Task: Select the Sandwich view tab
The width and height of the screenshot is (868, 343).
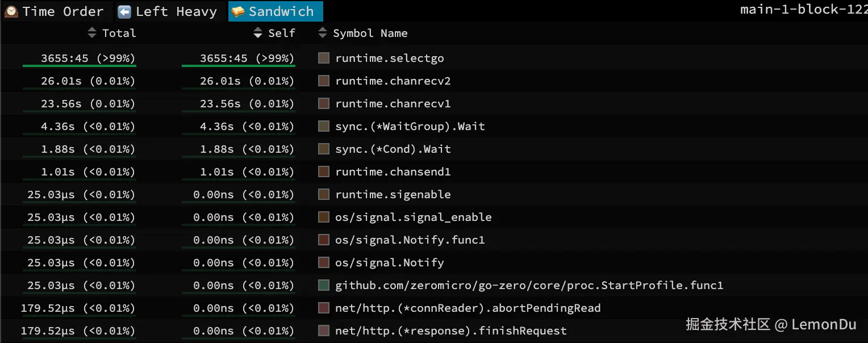Action: coord(275,11)
